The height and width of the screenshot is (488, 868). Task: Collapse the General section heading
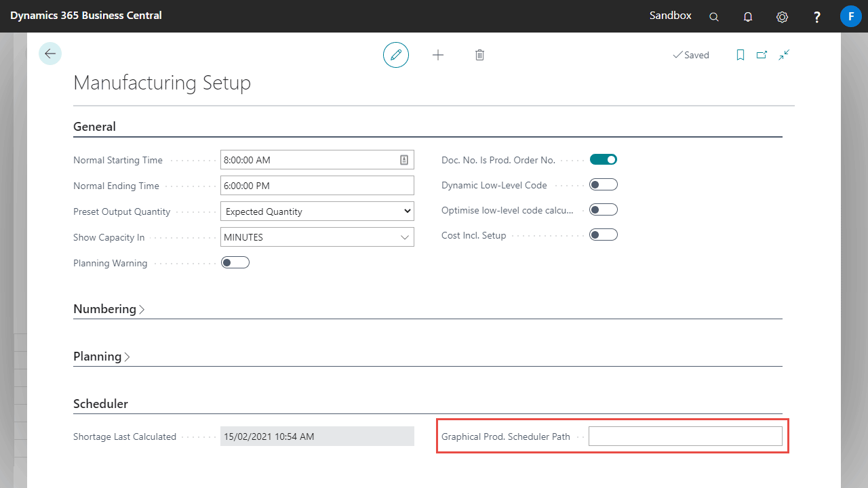tap(94, 127)
